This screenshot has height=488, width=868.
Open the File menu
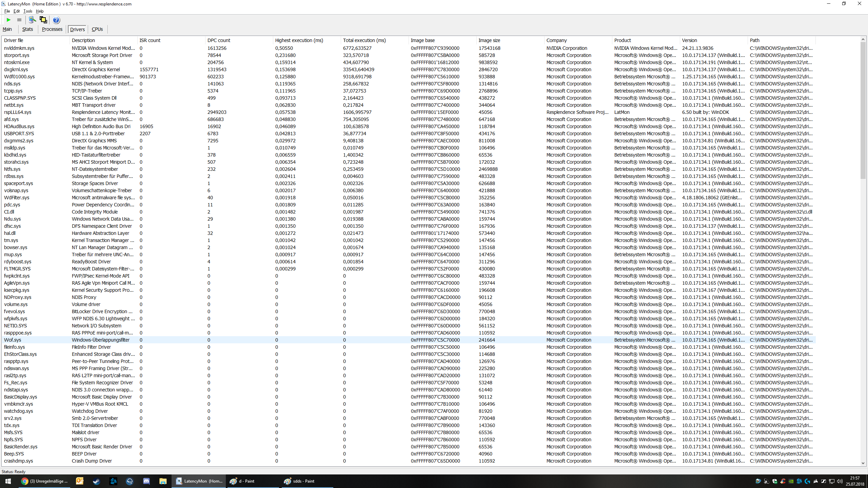pyautogui.click(x=7, y=11)
